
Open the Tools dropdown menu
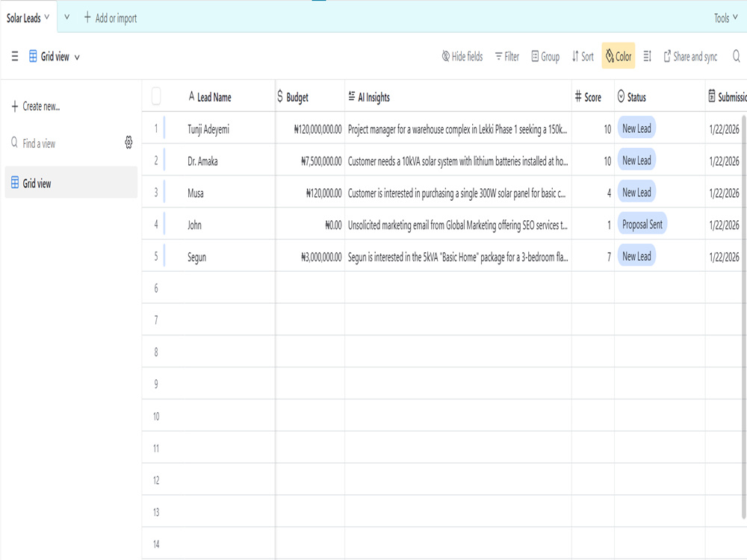coord(725,18)
